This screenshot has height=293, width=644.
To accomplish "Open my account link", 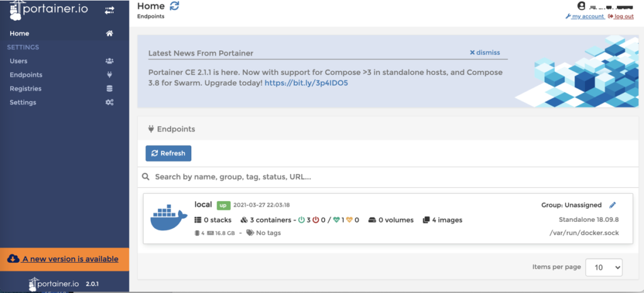I will coord(585,16).
